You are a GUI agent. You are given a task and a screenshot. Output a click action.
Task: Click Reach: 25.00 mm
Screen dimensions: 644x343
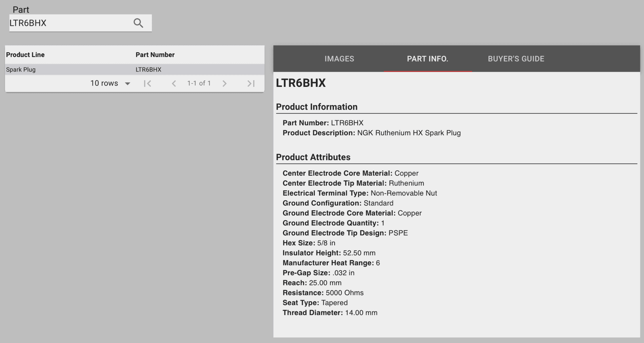[312, 283]
